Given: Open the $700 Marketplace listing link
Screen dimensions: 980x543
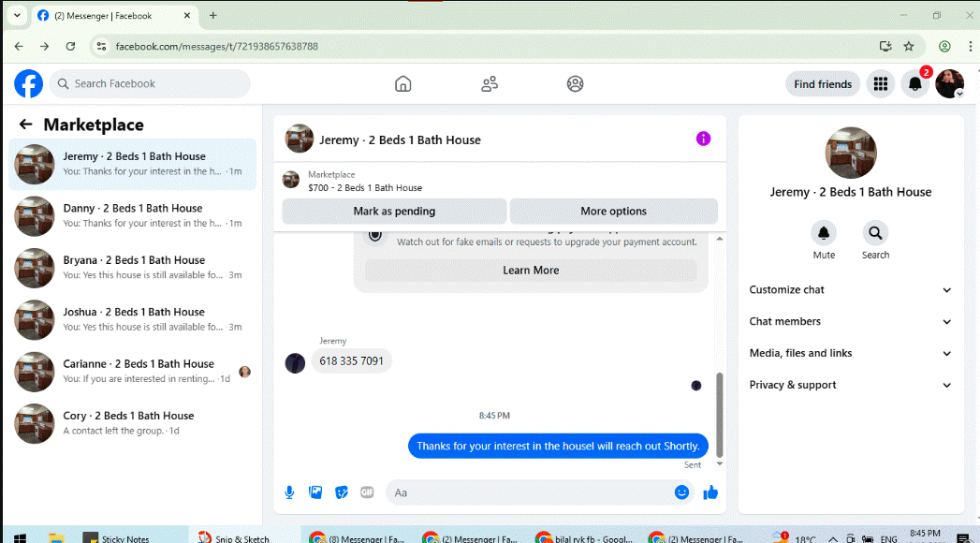Looking at the screenshot, I should click(365, 187).
